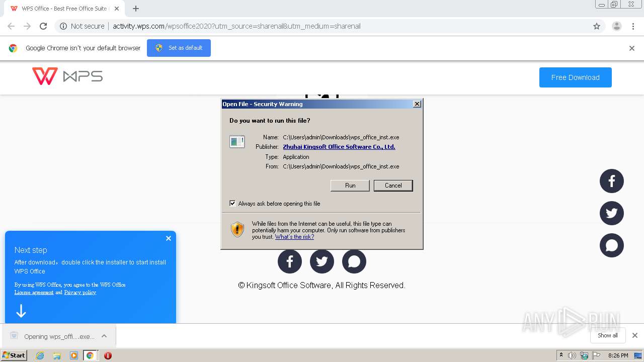644x362 pixels.
Task: Close the Security Warning dialog with X
Action: (417, 104)
